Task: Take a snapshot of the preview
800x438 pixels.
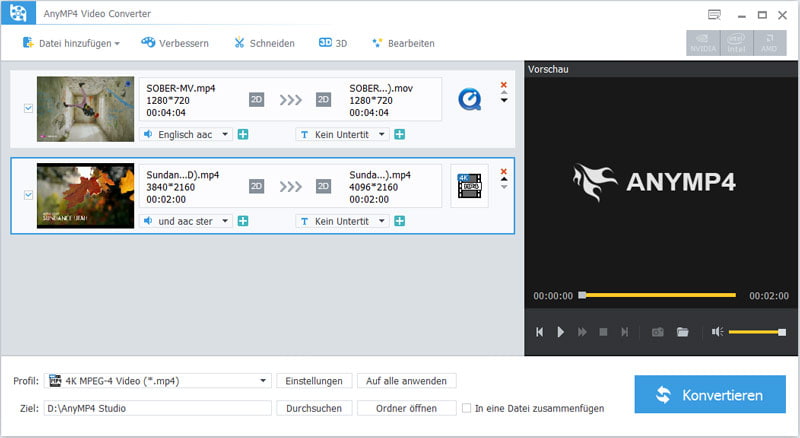Action: click(x=658, y=332)
